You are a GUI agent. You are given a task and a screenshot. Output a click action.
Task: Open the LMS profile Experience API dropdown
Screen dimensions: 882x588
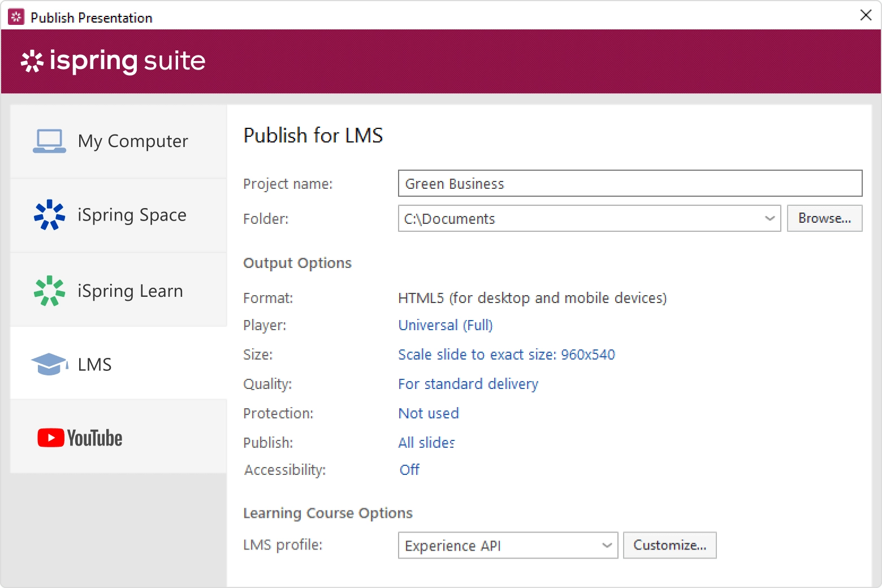click(x=508, y=546)
